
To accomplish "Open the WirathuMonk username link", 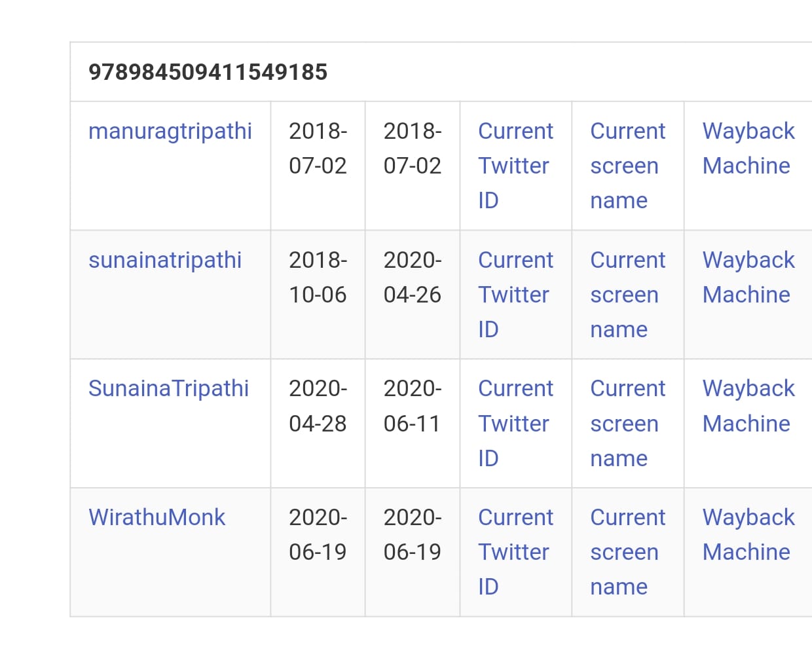I will (x=157, y=517).
